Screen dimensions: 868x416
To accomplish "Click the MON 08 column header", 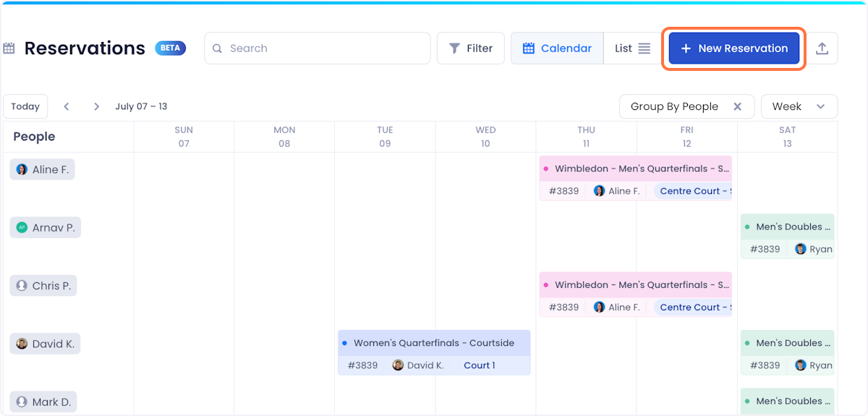I will 284,137.
